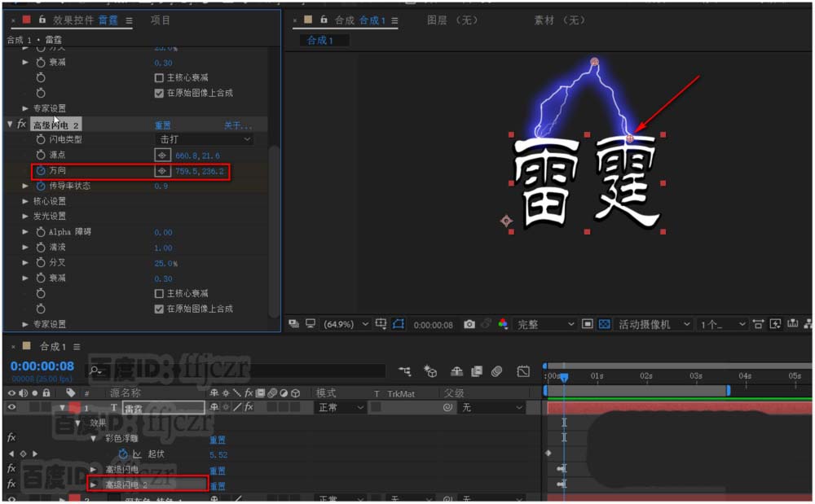Screen dimensions: 815x504
Task: Click the snapshot camera icon in viewer
Action: pyautogui.click(x=469, y=324)
